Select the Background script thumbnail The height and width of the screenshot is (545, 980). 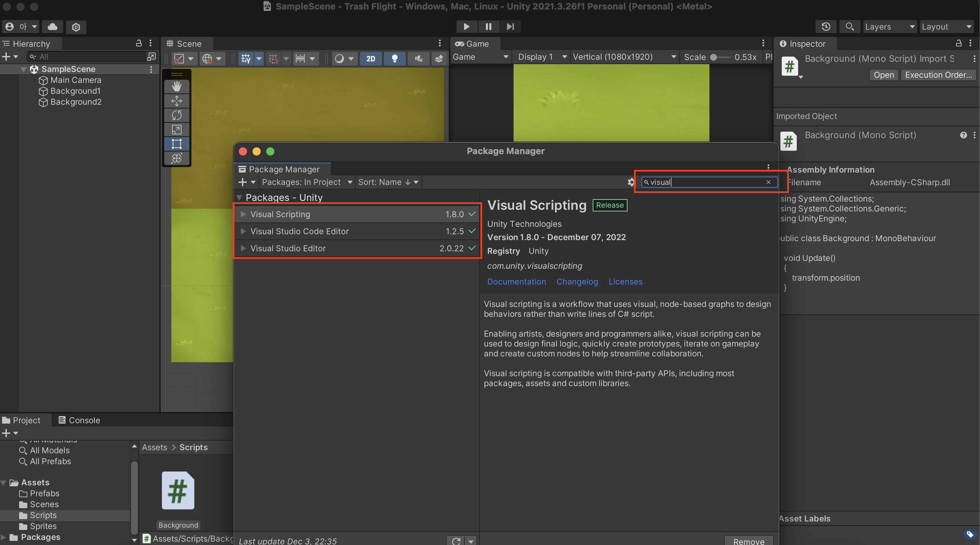178,490
